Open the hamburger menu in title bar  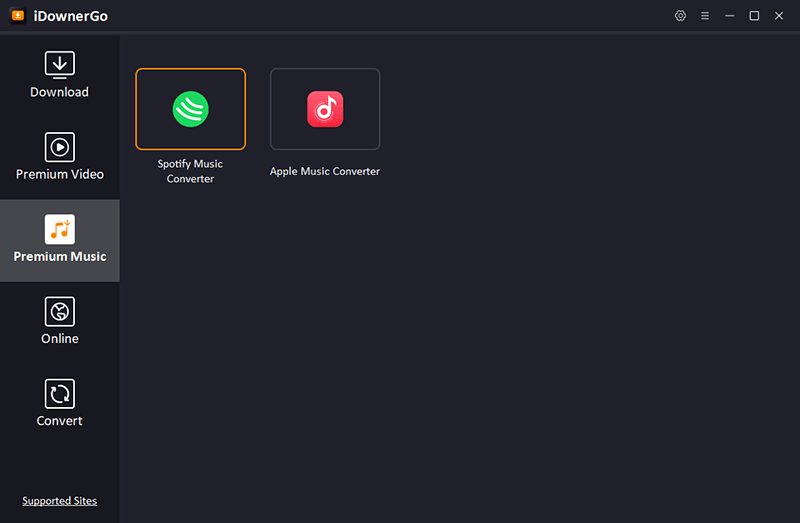pos(705,16)
